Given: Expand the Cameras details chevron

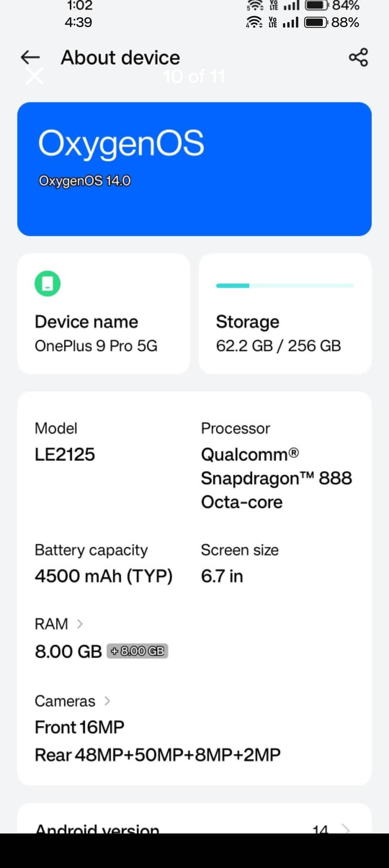Looking at the screenshot, I should click(107, 701).
